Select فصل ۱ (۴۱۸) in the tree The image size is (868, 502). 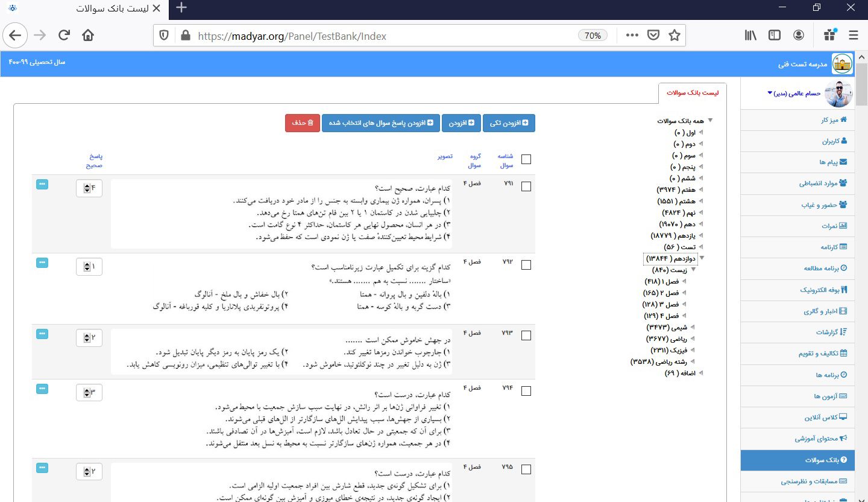click(662, 282)
